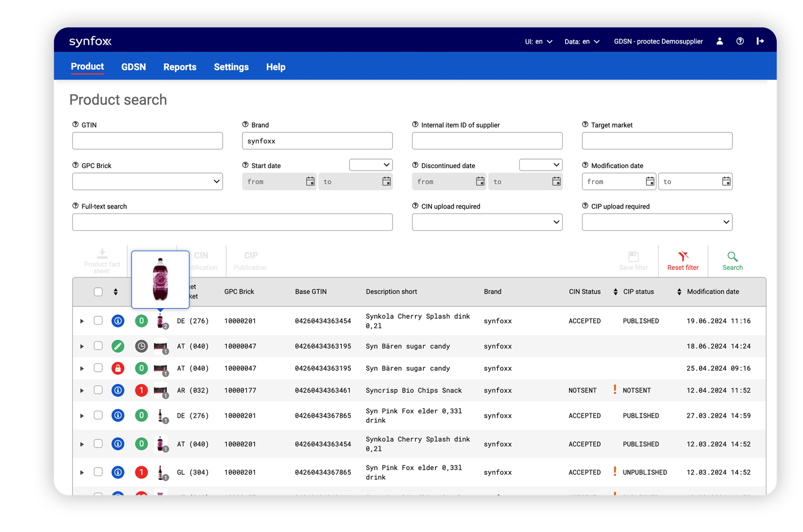Click the Full-text search input field

pyautogui.click(x=232, y=222)
